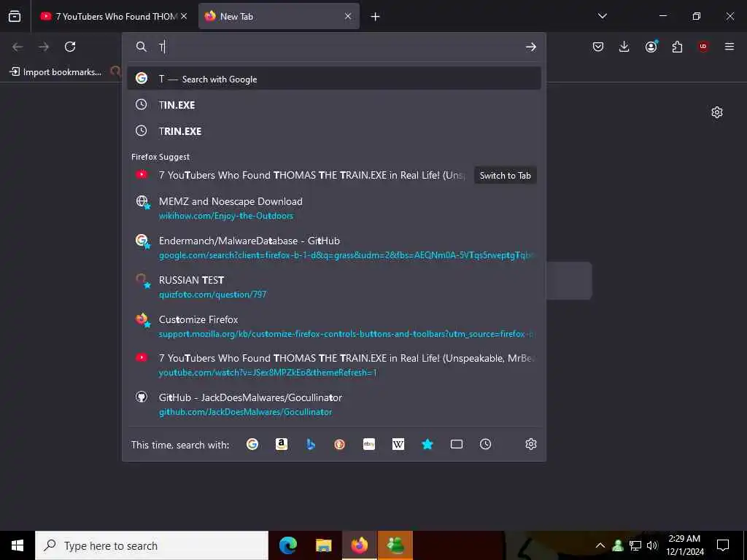
Task: Open wikihow.com/Enjoy-the-Outdoors URL
Action: click(226, 216)
